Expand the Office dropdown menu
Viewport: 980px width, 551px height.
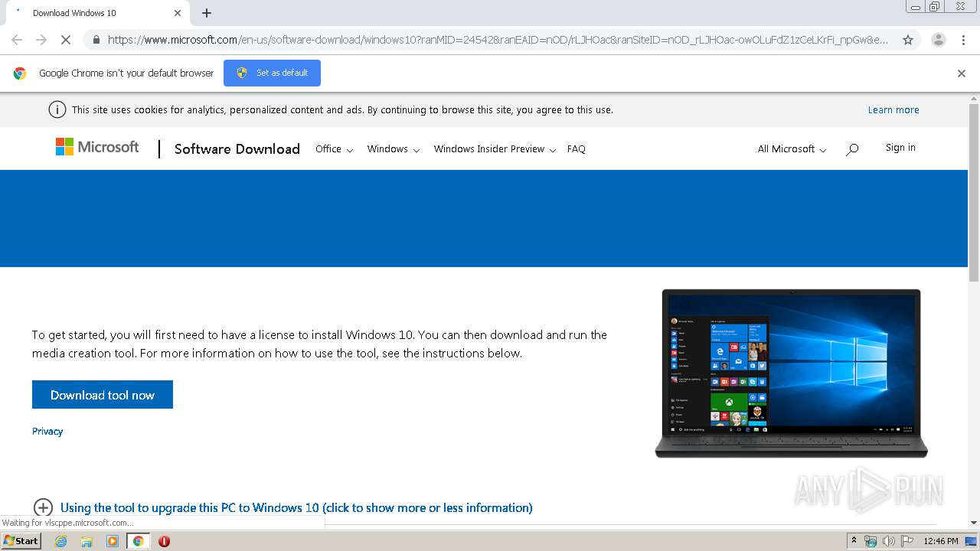click(x=334, y=149)
